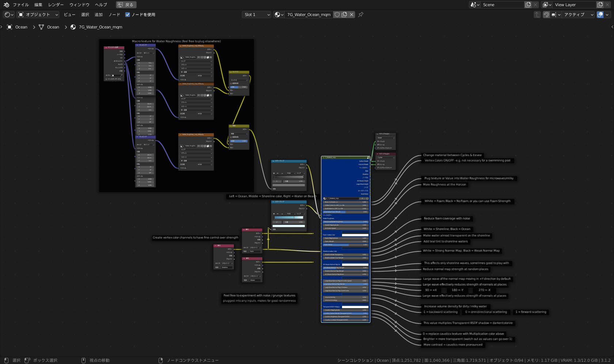Click the upper color ramp grayscale gradient bar

pos(289,177)
